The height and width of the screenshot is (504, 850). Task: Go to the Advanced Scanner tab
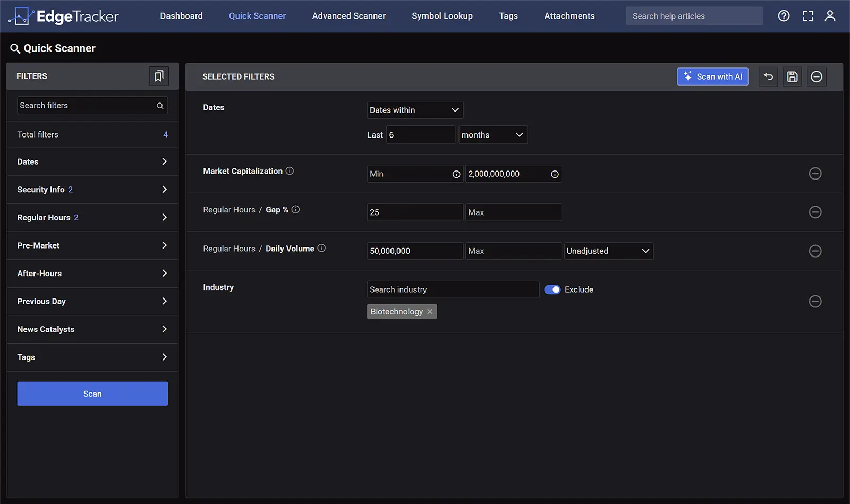pyautogui.click(x=348, y=16)
